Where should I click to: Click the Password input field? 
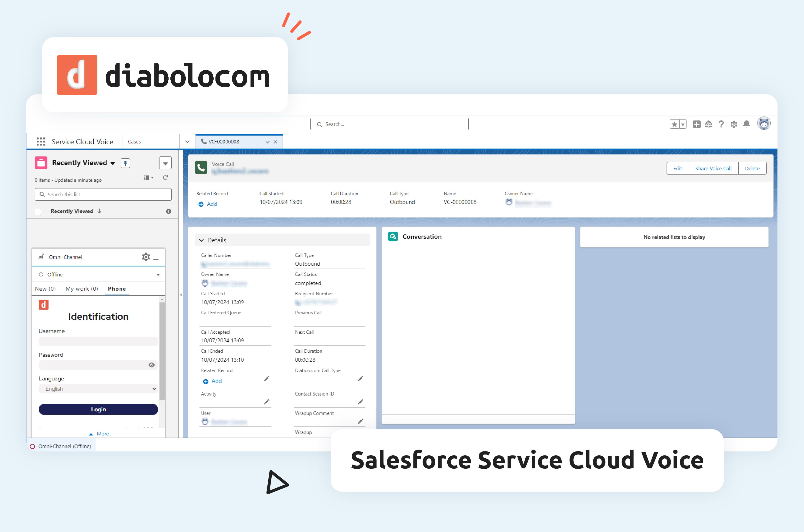click(98, 365)
